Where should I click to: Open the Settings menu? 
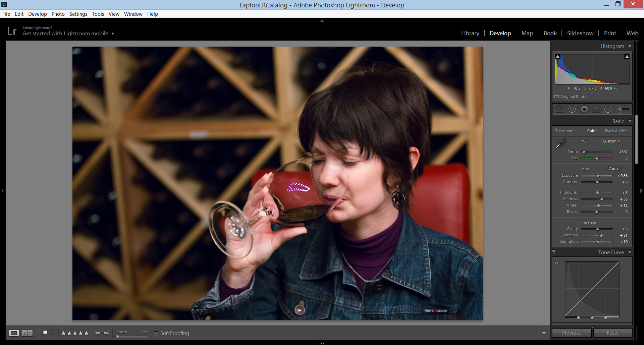78,14
